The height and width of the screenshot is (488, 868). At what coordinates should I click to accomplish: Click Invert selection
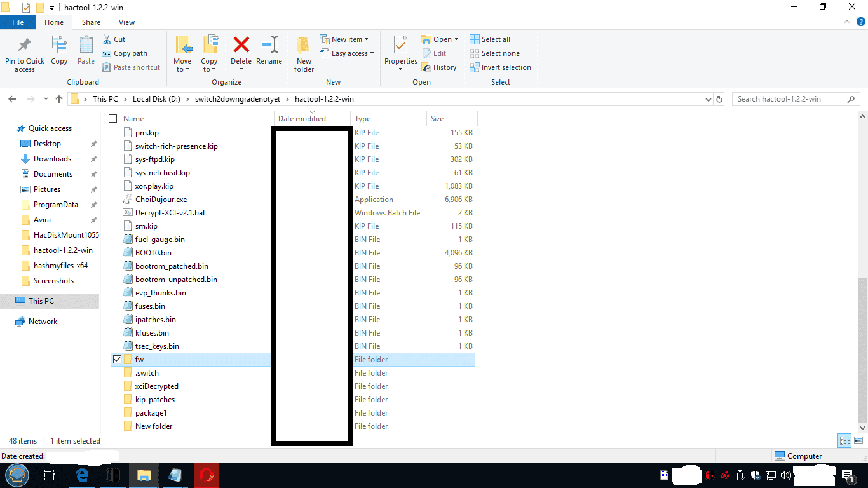(x=500, y=67)
